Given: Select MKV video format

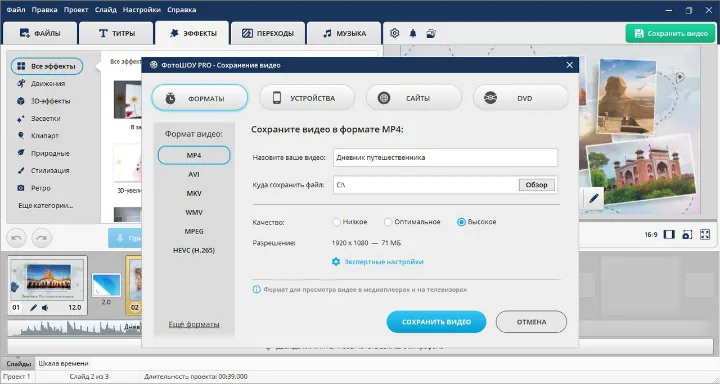Looking at the screenshot, I should click(x=194, y=193).
